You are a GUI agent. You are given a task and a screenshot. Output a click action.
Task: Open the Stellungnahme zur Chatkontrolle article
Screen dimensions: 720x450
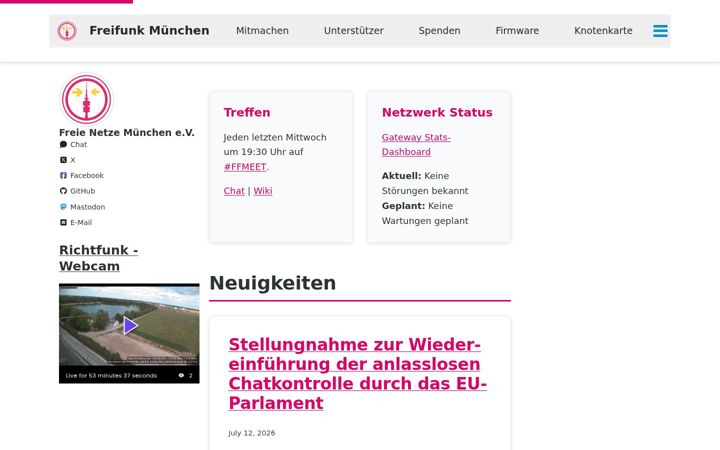point(358,374)
